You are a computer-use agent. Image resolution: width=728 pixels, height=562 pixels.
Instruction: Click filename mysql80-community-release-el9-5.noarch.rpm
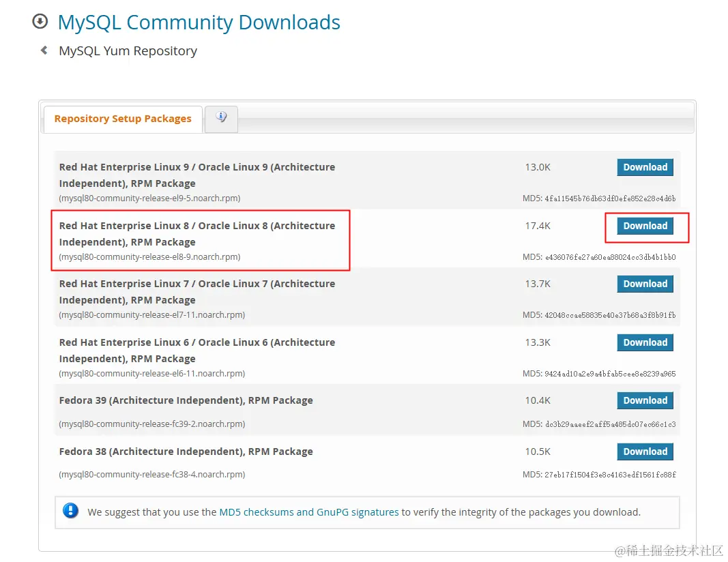point(149,198)
